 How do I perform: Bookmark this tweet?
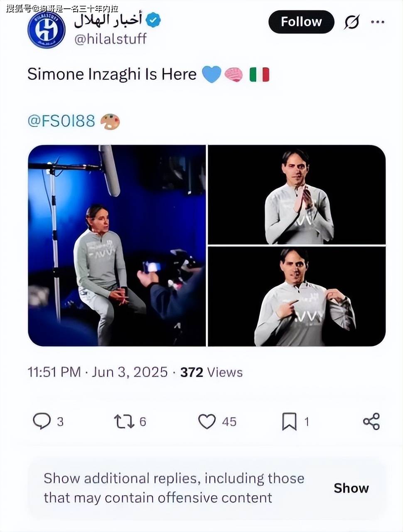289,422
